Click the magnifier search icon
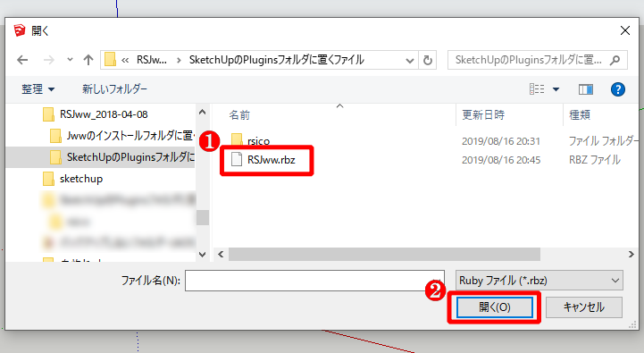644x353 pixels. coord(615,61)
